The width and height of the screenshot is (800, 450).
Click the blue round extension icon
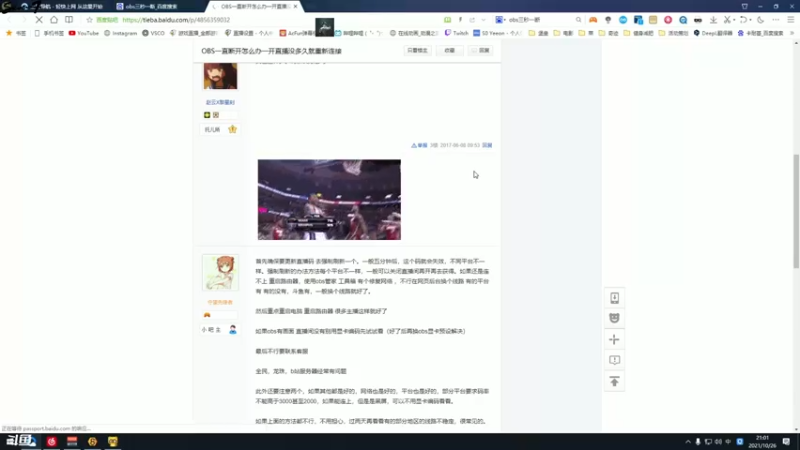coord(623,20)
